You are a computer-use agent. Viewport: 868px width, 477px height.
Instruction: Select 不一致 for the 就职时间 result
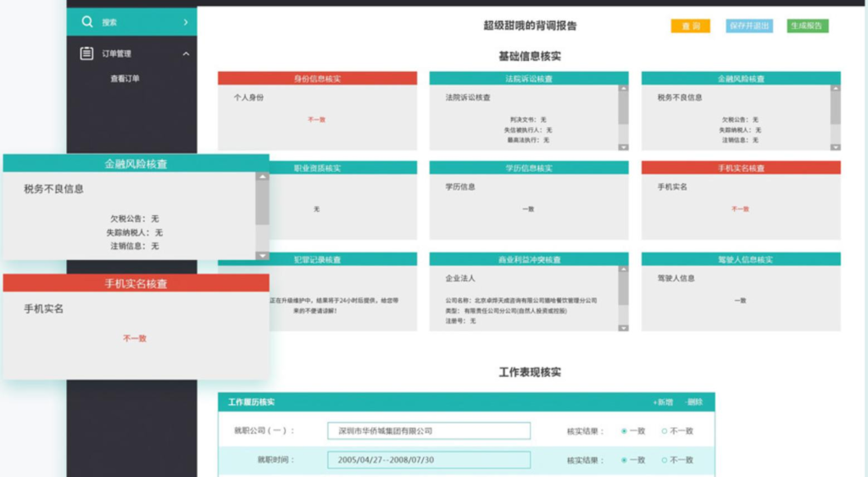pyautogui.click(x=665, y=460)
